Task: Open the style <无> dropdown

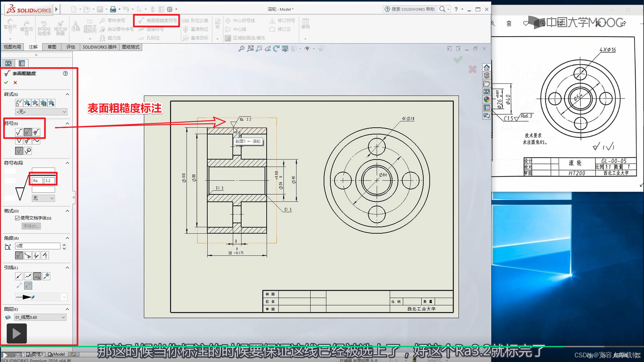Action: click(x=41, y=112)
